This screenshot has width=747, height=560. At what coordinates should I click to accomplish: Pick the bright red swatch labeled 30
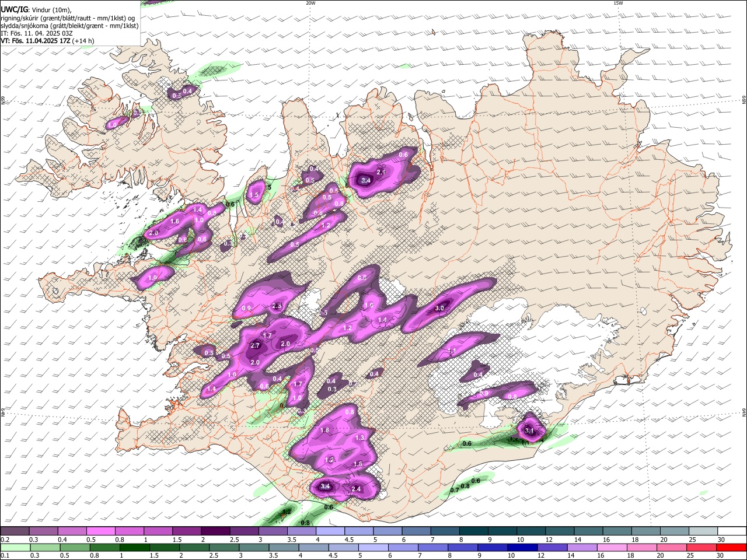point(732,547)
